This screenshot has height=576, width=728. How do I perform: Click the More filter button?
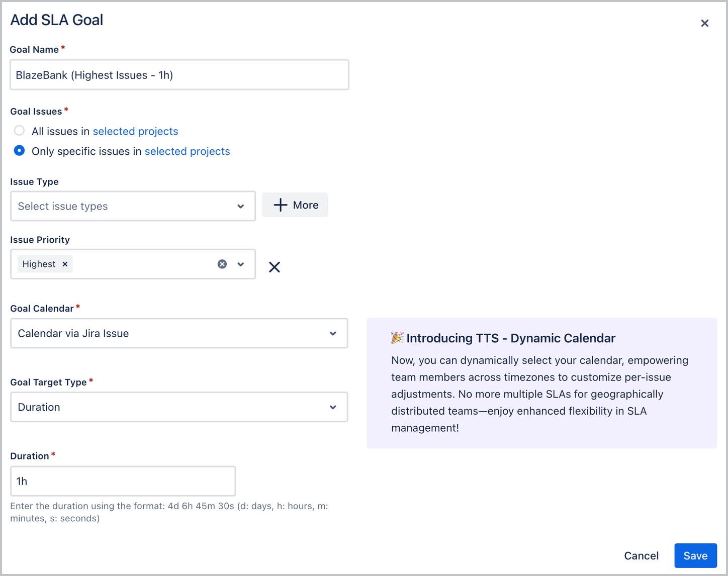295,205
